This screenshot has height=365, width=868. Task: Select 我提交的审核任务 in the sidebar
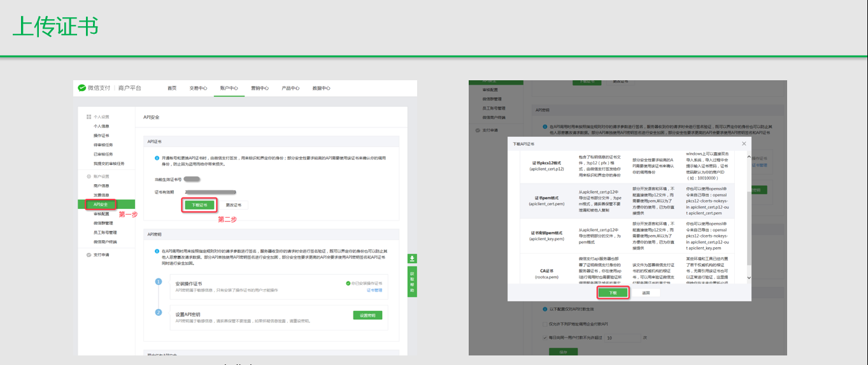coord(109,163)
